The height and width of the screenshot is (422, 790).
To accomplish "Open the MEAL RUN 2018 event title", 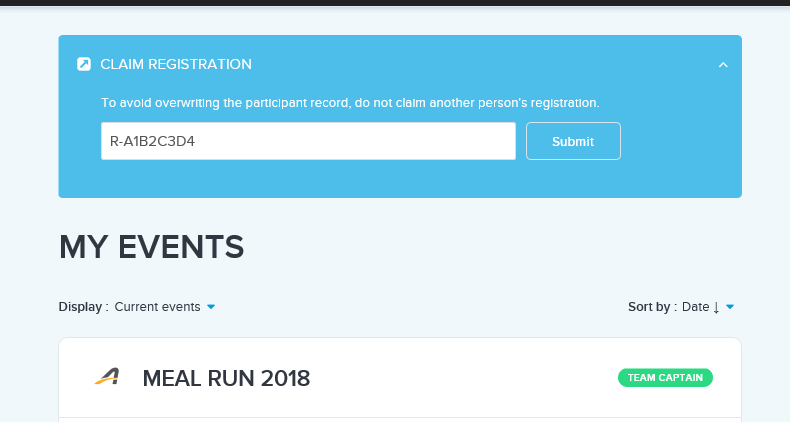I will pos(226,378).
